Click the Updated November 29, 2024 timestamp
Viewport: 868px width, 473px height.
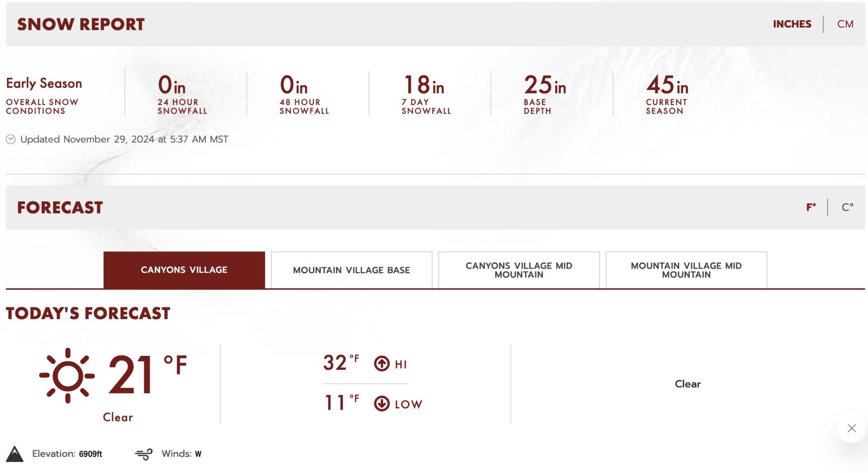[124, 139]
